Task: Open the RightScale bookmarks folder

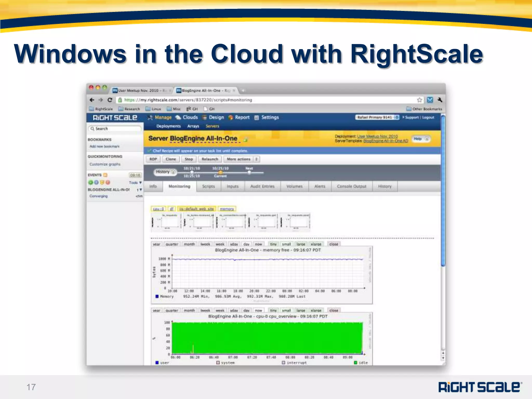Action: coord(101,109)
